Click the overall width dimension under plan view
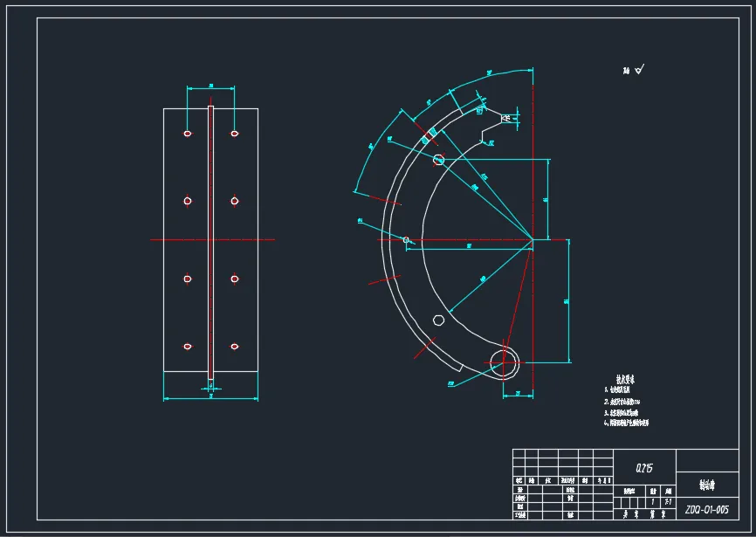The image size is (756, 537). pos(210,397)
